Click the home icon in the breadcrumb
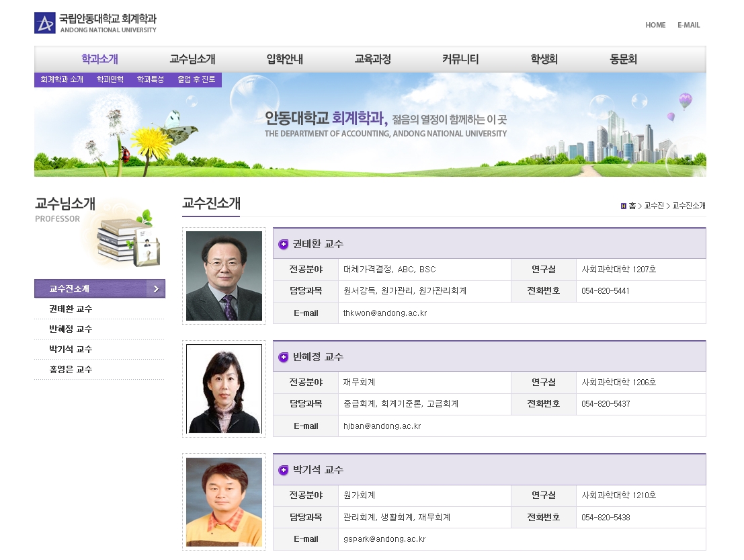Image resolution: width=744 pixels, height=560 pixels. coord(624,206)
